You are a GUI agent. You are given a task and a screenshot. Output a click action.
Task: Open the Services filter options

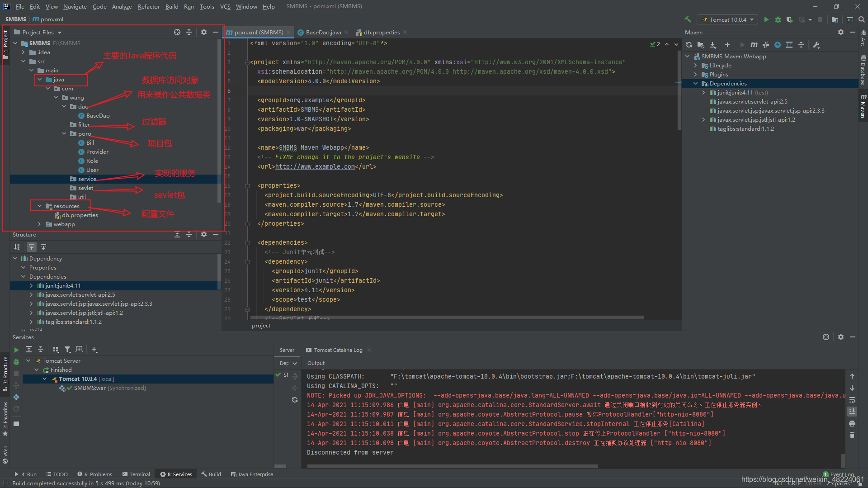point(67,349)
